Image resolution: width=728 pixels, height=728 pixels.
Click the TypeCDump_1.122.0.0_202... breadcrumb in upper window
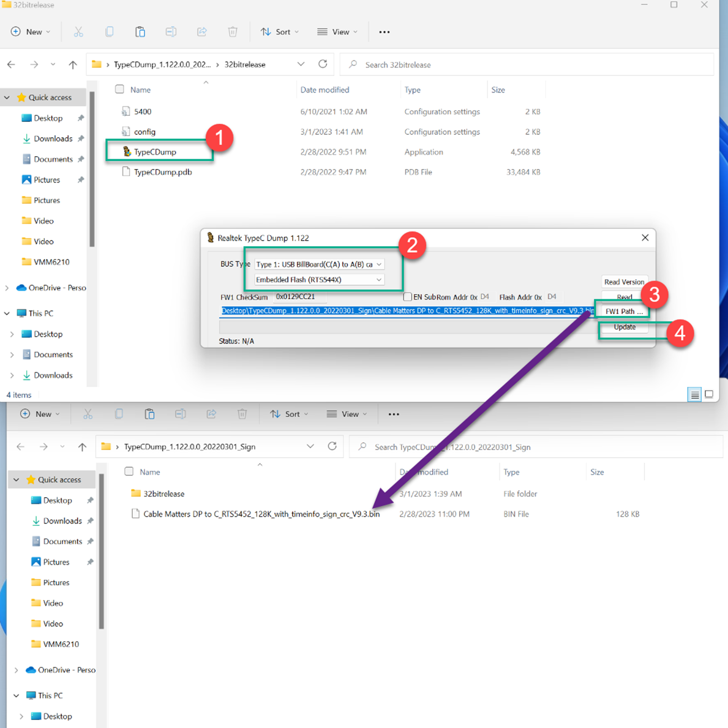(162, 64)
